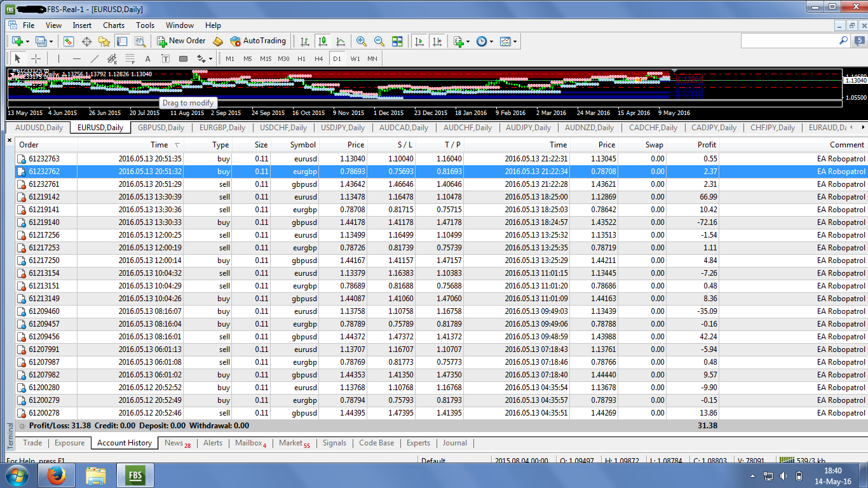
Task: Select the H4 timeframe
Action: pyautogui.click(x=318, y=58)
